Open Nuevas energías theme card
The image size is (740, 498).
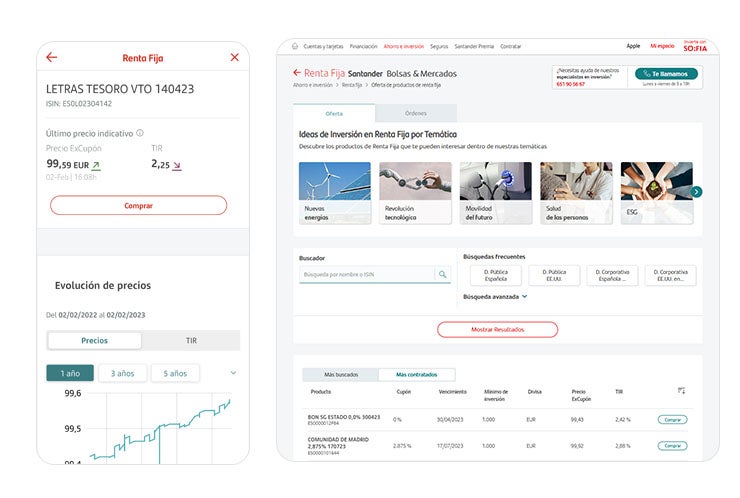pyautogui.click(x=335, y=193)
